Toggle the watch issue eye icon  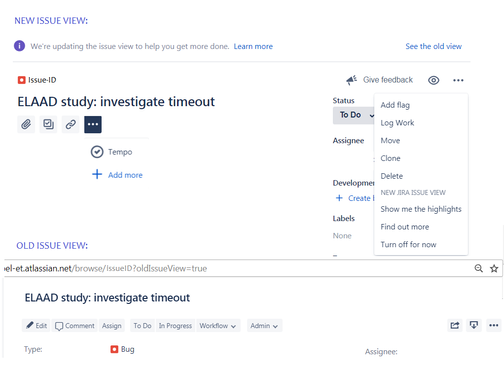pyautogui.click(x=433, y=80)
